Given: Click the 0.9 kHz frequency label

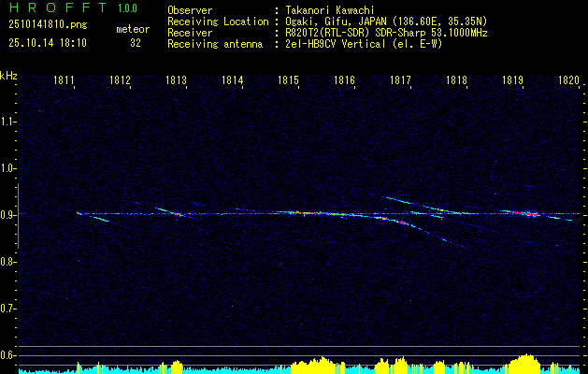Looking at the screenshot, I should coord(7,215).
